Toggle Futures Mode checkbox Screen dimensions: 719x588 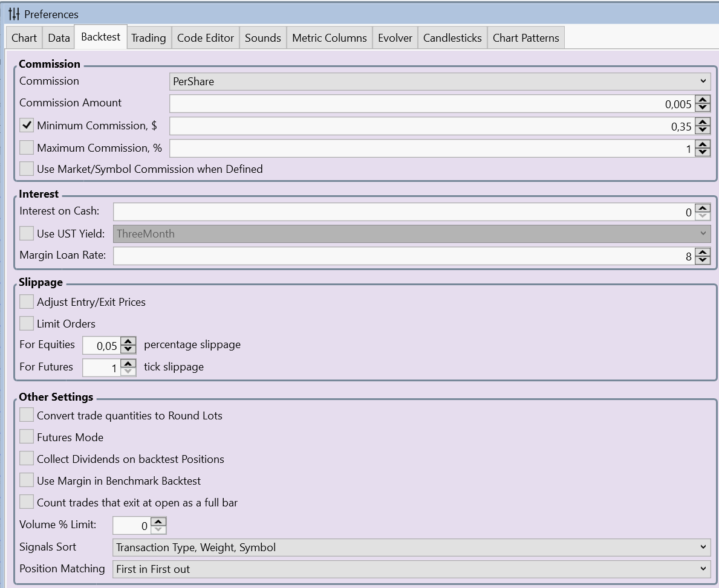pos(27,437)
